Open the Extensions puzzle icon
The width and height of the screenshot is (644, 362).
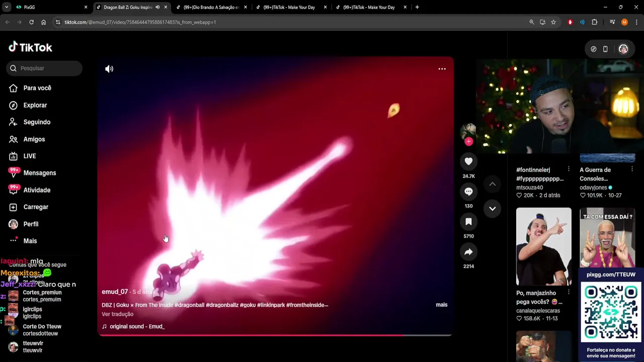(x=594, y=22)
